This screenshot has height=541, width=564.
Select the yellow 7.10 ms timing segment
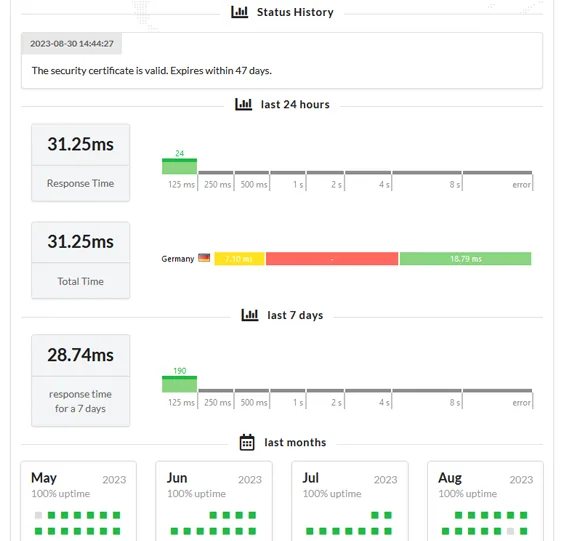click(x=239, y=259)
